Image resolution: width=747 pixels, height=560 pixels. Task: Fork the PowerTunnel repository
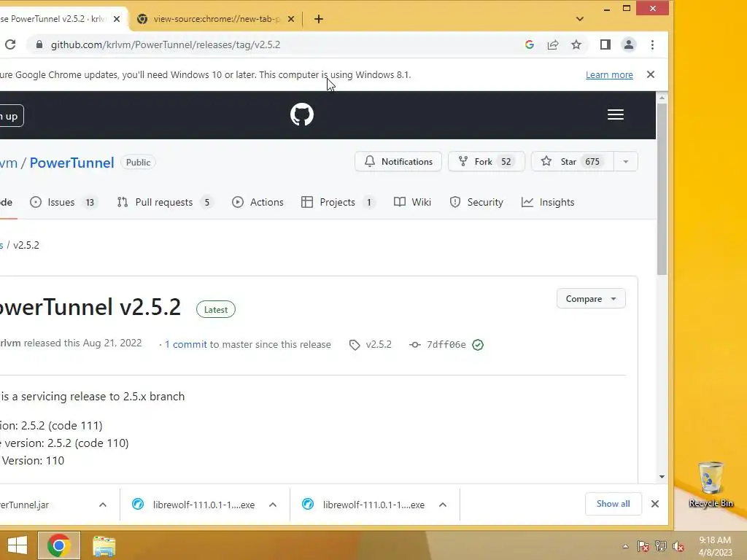point(487,162)
